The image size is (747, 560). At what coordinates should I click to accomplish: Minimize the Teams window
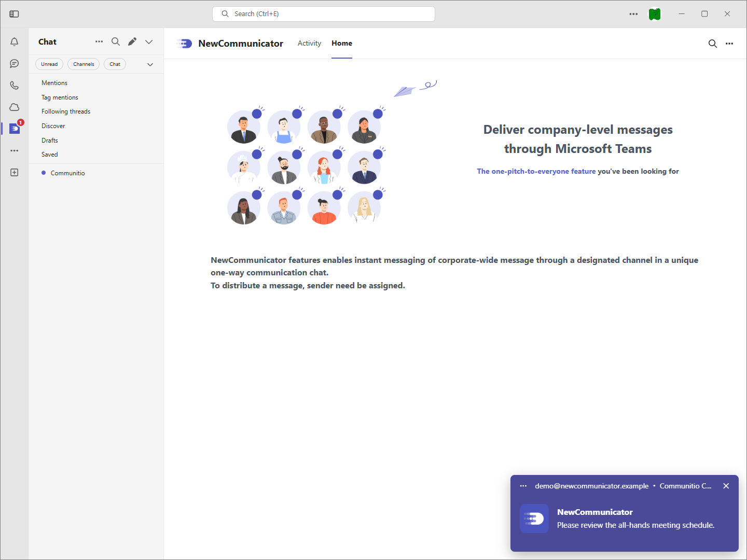[x=682, y=14]
